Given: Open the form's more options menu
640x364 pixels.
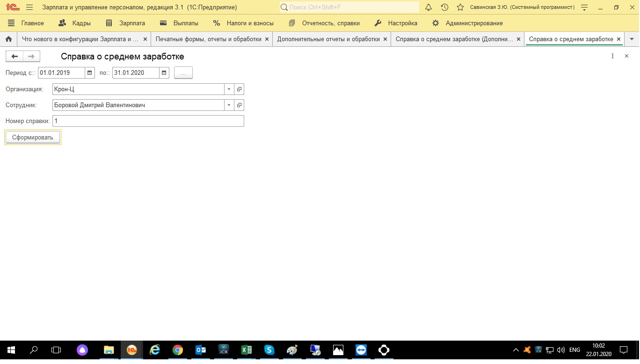Looking at the screenshot, I should [612, 56].
